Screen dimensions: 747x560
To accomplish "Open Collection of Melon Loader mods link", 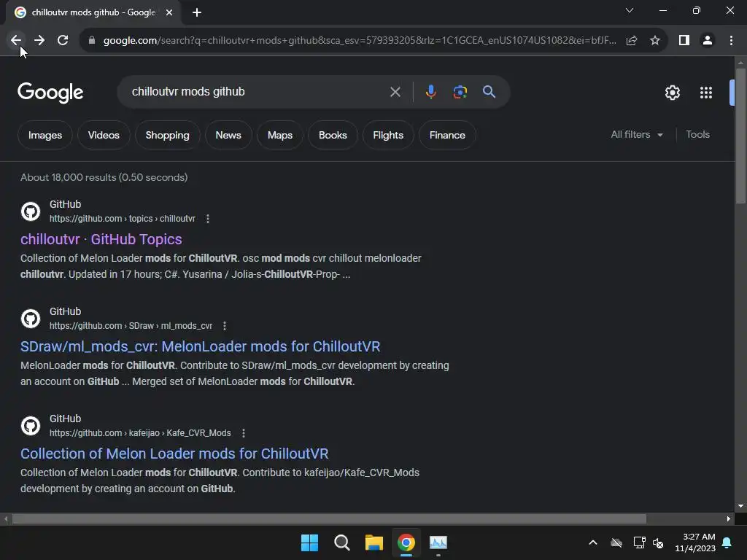I will pyautogui.click(x=174, y=454).
